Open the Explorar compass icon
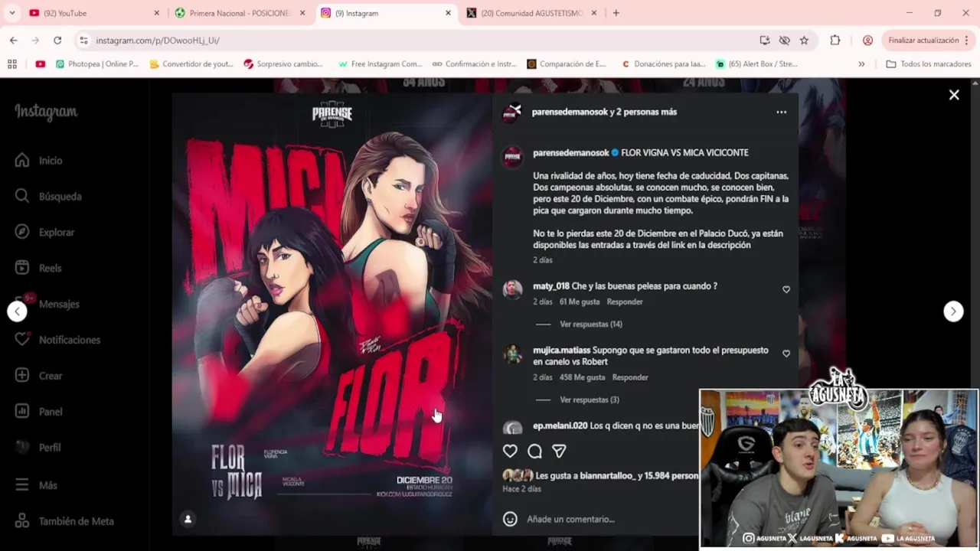980x551 pixels. 22,232
